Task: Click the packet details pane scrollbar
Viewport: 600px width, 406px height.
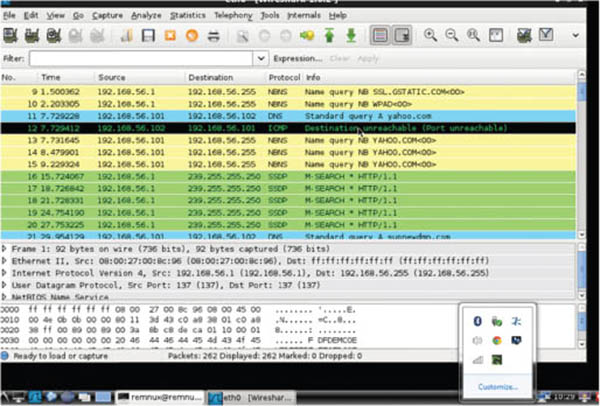Action: [x=581, y=271]
